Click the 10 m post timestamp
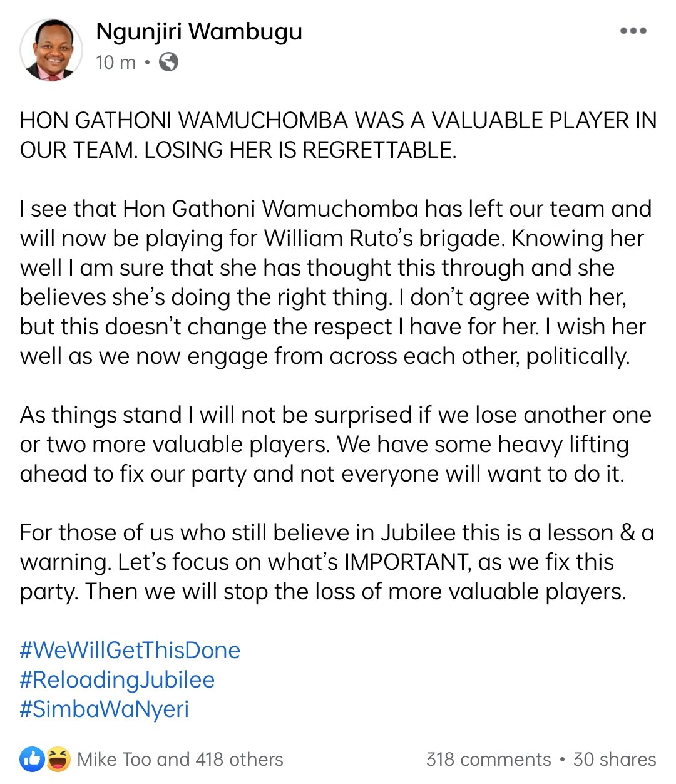Screen dimensions: 676x784 pyautogui.click(x=116, y=62)
